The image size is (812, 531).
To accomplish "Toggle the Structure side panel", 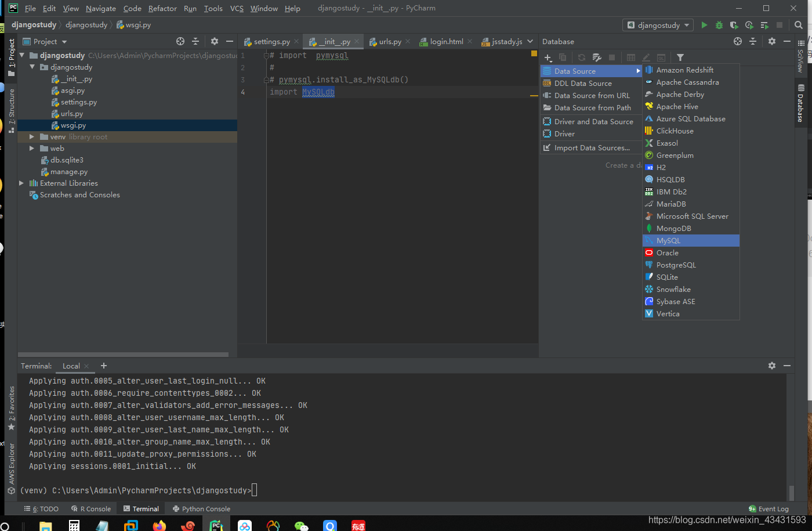I will tap(12, 110).
